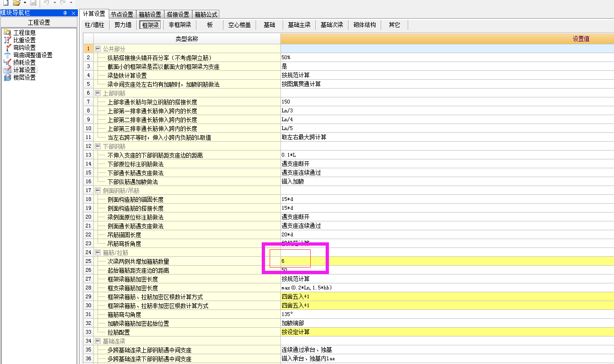
Task: Select row number 33 header
Action: tap(89, 332)
